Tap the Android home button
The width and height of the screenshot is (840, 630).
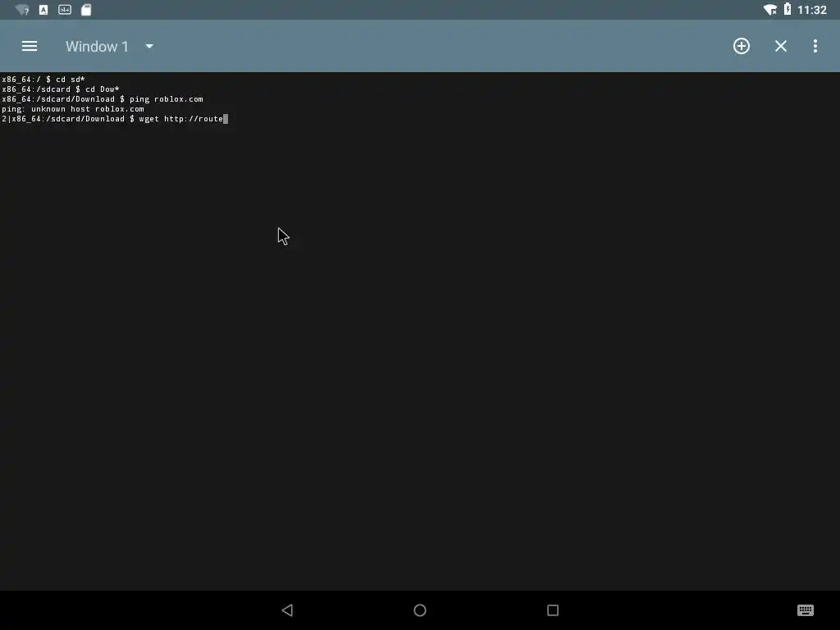[x=420, y=610]
